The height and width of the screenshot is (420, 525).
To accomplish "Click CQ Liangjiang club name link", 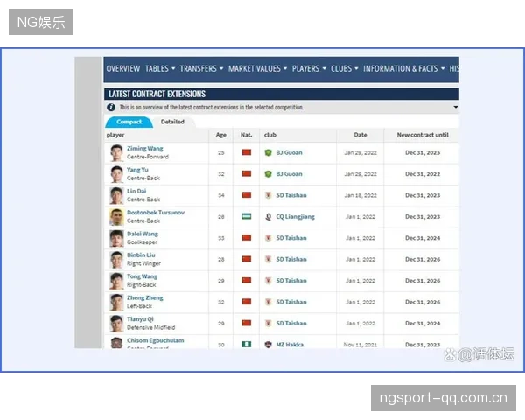I will pyautogui.click(x=296, y=217).
